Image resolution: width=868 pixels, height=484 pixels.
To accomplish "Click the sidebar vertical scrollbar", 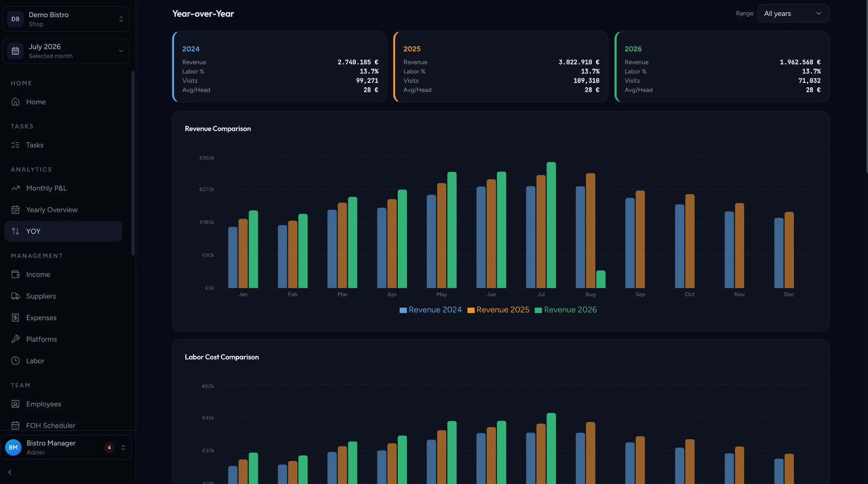I will [x=133, y=163].
